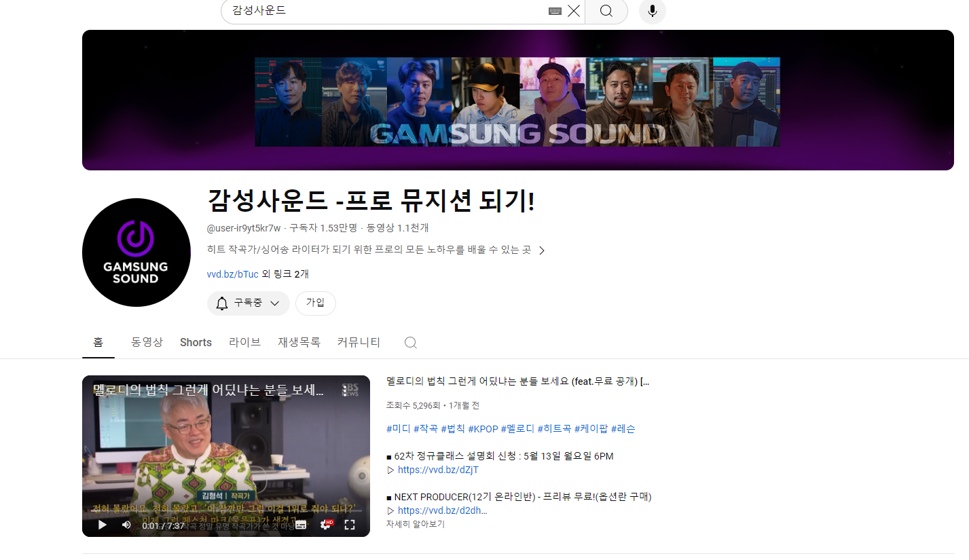Click the channel name 감성사운드 -프로 뮤지션 되기!
969x560 pixels.
(x=371, y=201)
